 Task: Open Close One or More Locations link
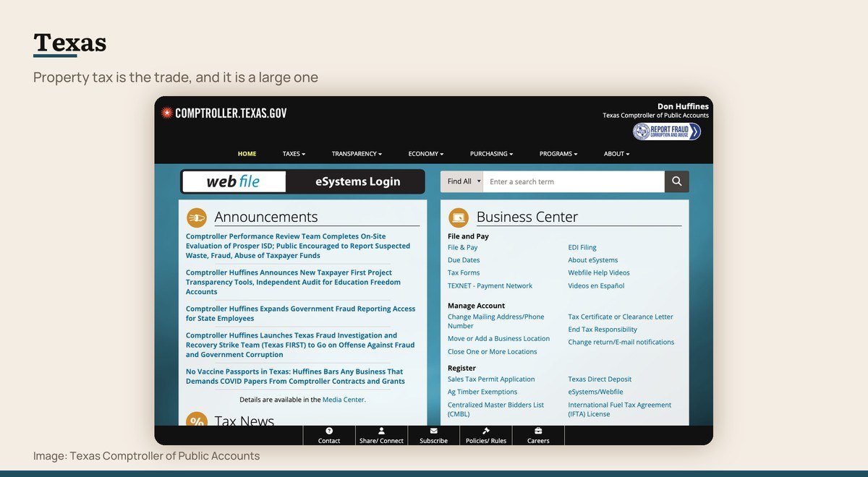coord(493,352)
